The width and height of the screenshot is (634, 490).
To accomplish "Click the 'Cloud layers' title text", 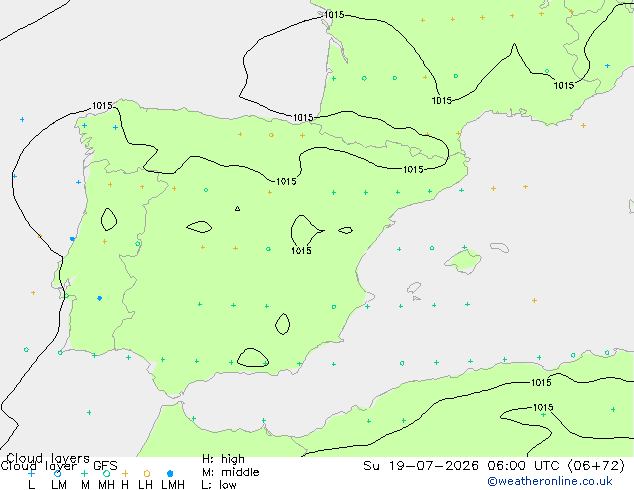I will coord(48,458).
